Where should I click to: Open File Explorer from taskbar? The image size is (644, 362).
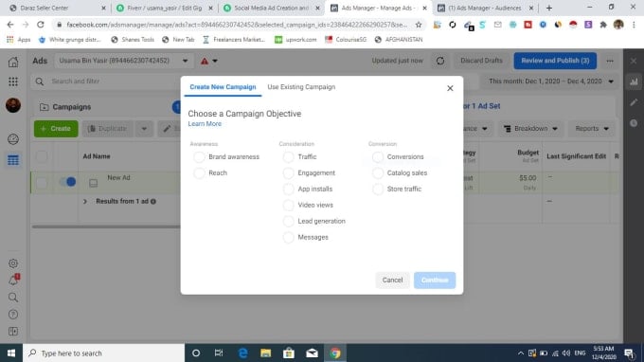pos(266,353)
